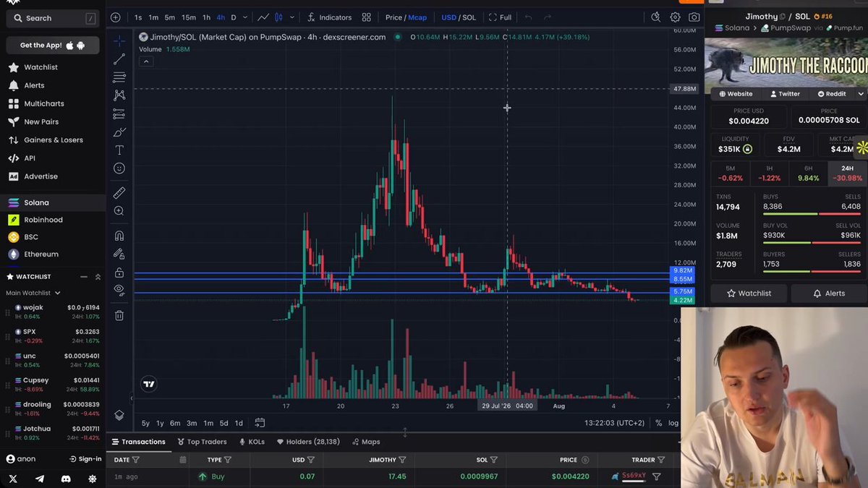
Task: Open the Main Watchlist dropdown
Action: click(33, 293)
